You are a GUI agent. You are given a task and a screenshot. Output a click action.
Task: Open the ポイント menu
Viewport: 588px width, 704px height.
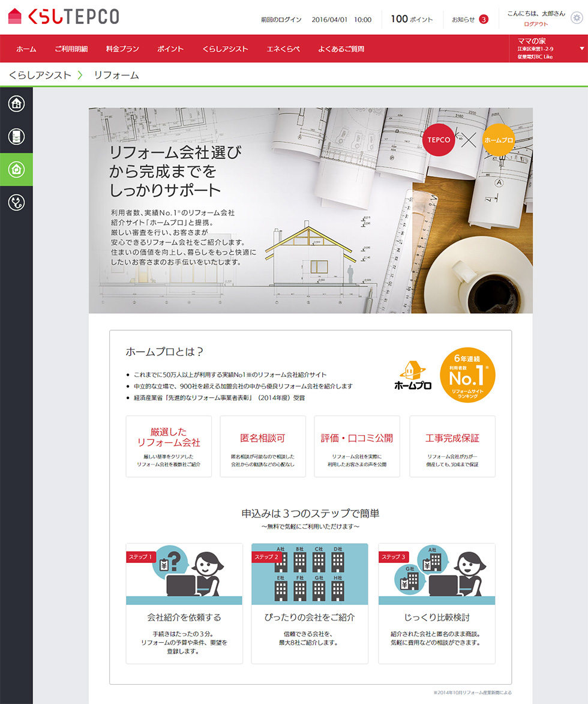click(170, 49)
